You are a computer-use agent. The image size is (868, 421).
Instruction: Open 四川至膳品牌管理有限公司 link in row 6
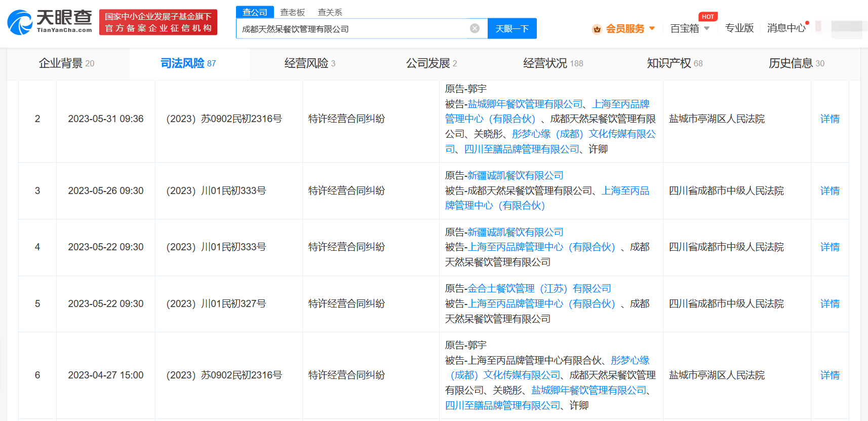coord(503,406)
